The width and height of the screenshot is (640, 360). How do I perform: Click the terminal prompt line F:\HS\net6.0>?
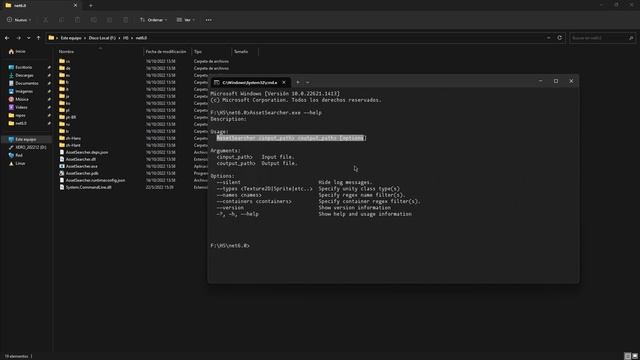coord(230,246)
